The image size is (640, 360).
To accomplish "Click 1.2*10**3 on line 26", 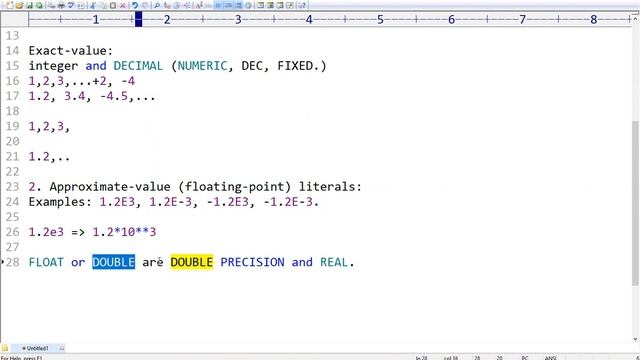I will [124, 232].
